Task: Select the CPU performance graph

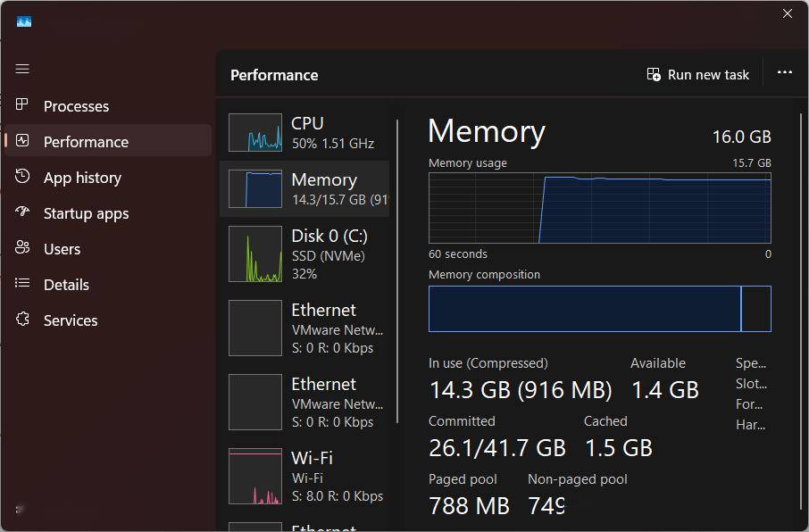Action: point(255,132)
